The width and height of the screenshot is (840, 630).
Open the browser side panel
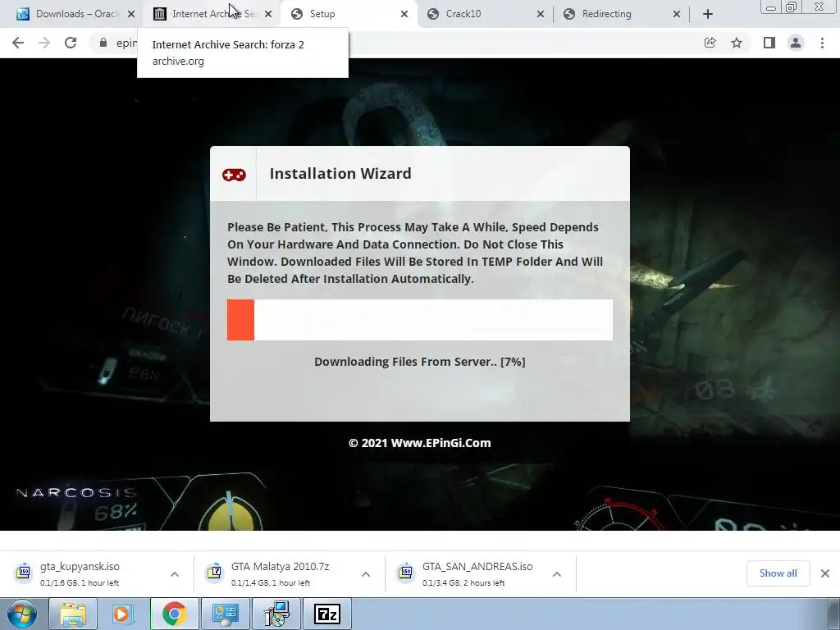pyautogui.click(x=769, y=43)
